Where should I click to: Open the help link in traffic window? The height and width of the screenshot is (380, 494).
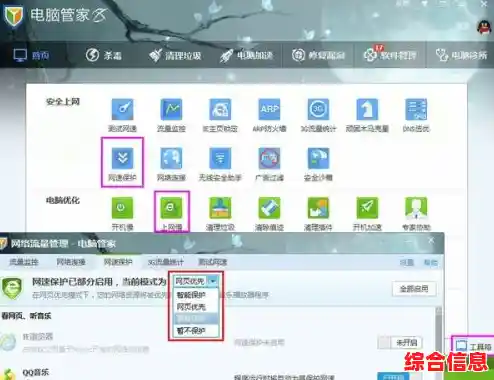click(430, 263)
